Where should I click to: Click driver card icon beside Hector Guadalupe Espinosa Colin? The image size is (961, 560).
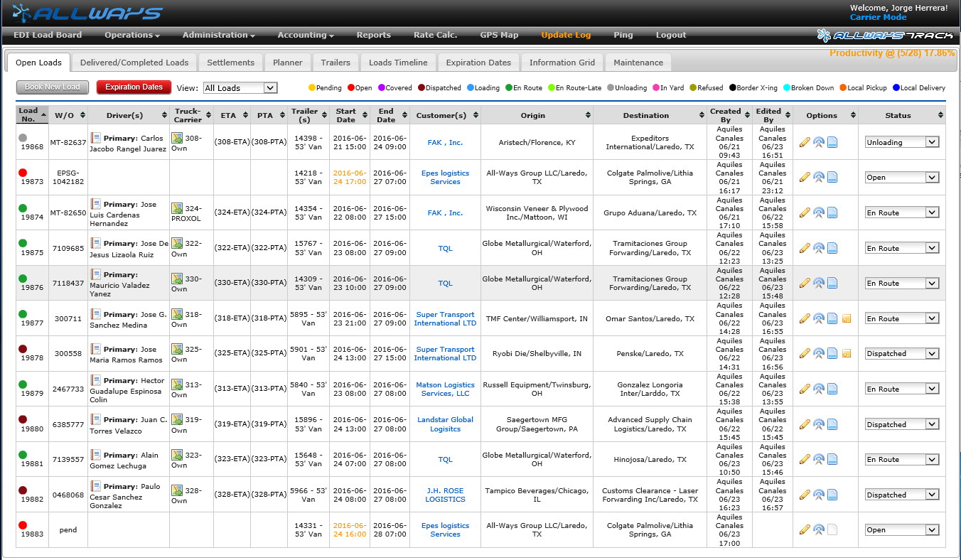(95, 380)
